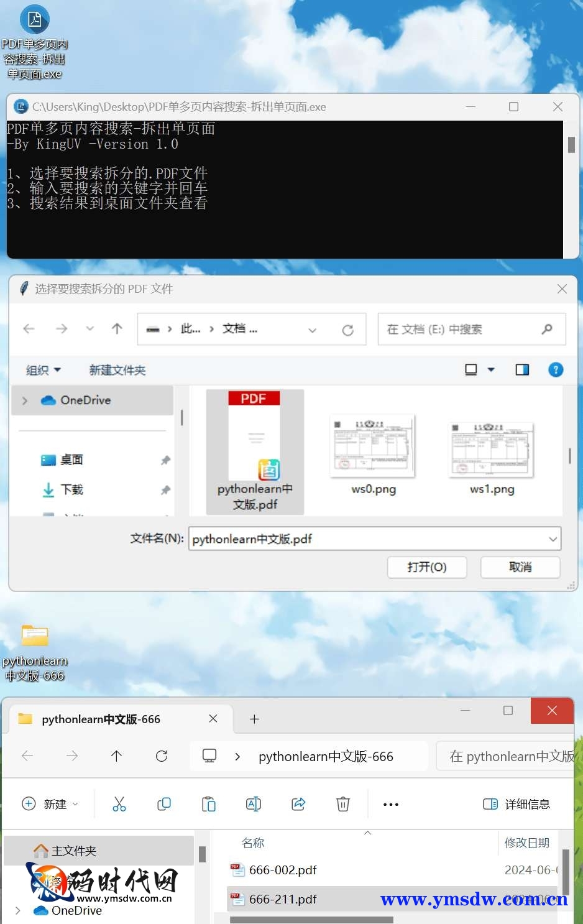
Task: Refresh the file dialog folder listing
Action: pos(348,330)
